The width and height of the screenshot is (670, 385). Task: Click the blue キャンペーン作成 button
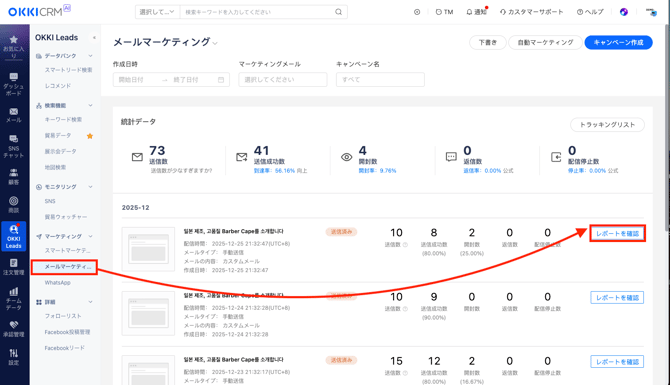(618, 42)
